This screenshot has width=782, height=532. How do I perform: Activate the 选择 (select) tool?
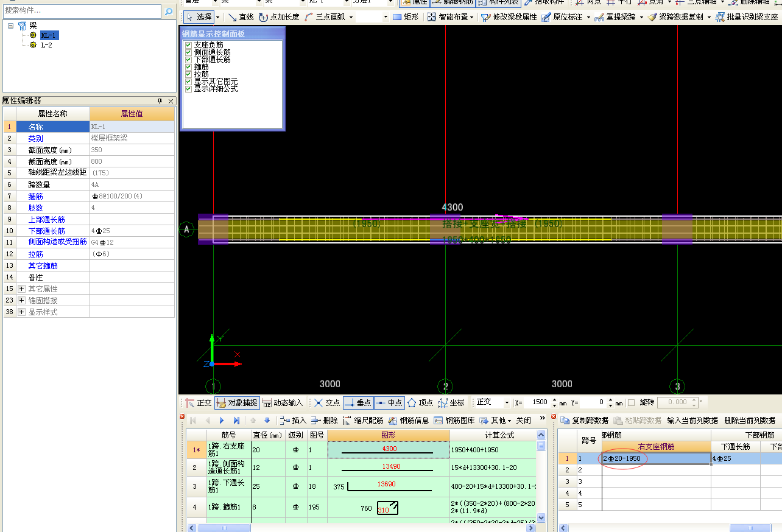[199, 17]
